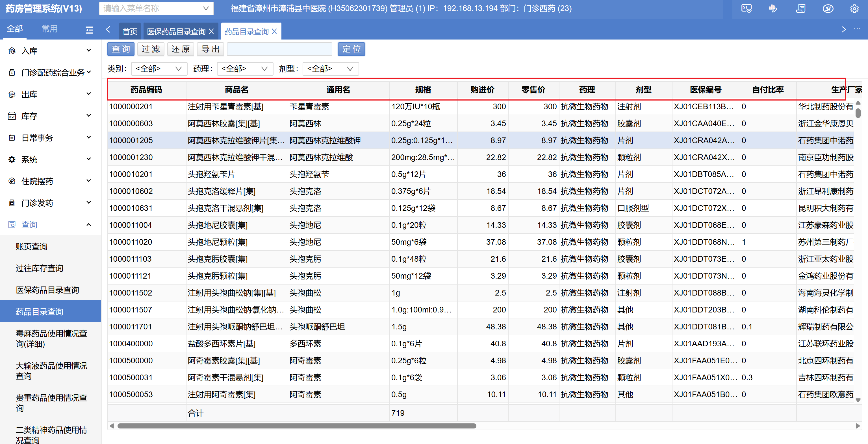The image size is (868, 444).
Task: Switch to the 首页 tab
Action: tap(130, 32)
